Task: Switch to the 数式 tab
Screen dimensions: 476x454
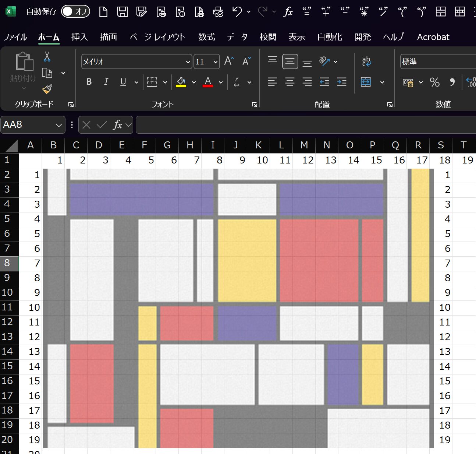Action: point(206,37)
